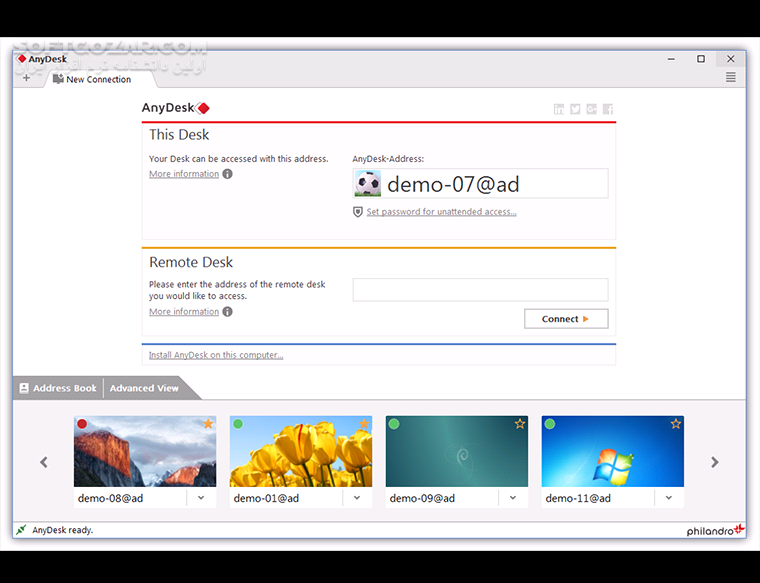Select the demo-07@ad address text
The image size is (760, 583).
[453, 184]
